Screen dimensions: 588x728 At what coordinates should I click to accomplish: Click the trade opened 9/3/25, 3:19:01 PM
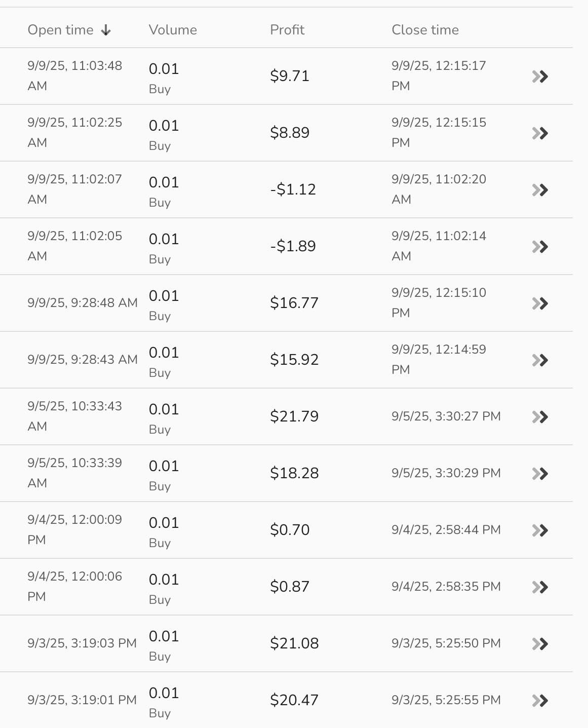pyautogui.click(x=82, y=700)
